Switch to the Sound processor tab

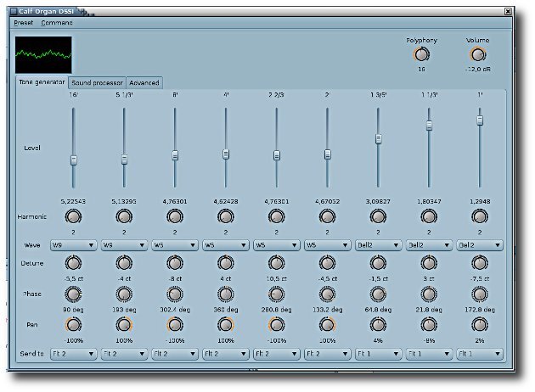[97, 83]
